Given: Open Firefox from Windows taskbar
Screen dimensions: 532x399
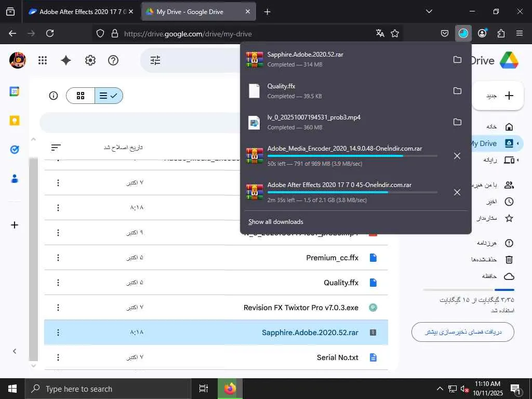Looking at the screenshot, I should [x=230, y=389].
